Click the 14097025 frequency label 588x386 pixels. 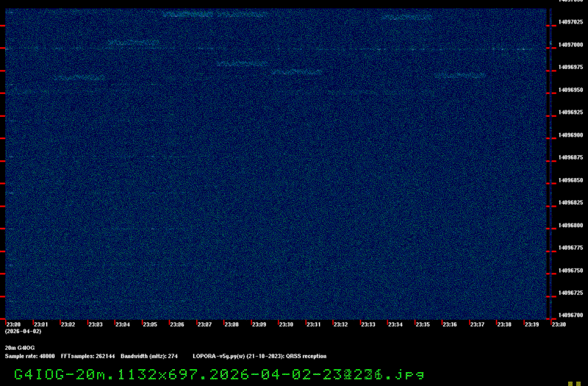point(570,22)
